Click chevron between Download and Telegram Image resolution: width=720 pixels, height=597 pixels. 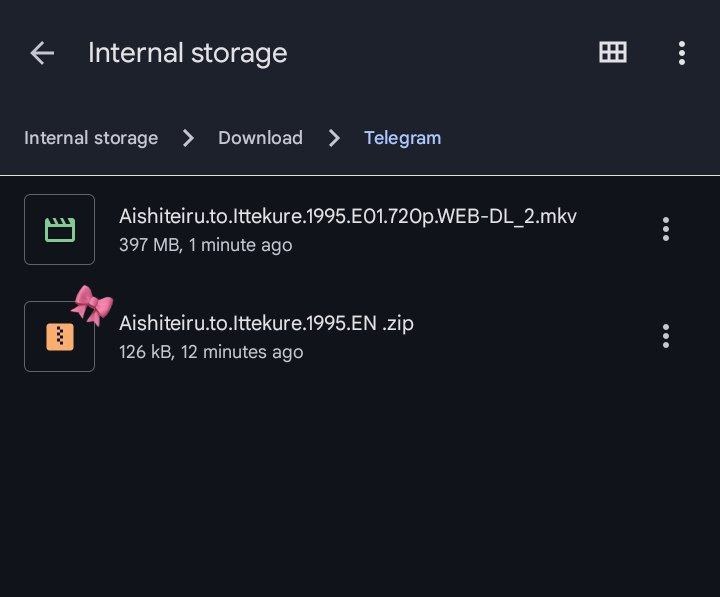[334, 138]
